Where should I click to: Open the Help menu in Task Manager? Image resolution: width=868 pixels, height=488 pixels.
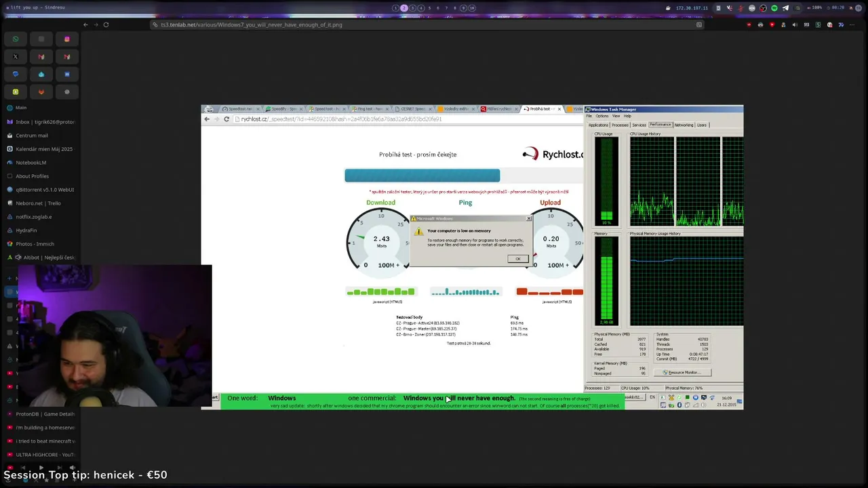[627, 116]
